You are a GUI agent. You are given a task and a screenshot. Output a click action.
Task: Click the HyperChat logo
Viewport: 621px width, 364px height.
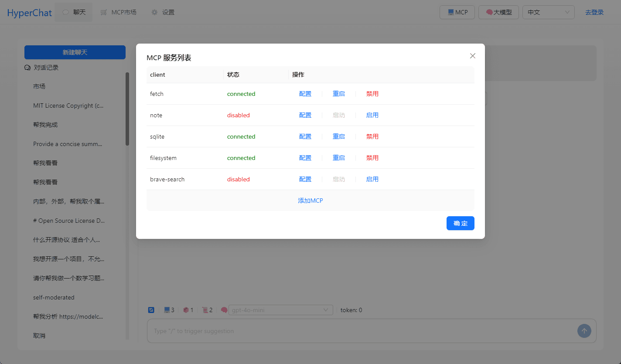29,13
